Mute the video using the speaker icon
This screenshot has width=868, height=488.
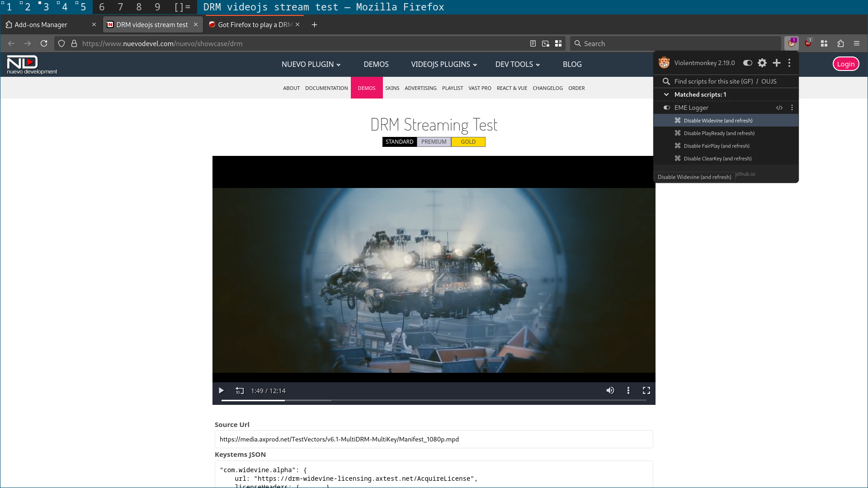pos(610,390)
